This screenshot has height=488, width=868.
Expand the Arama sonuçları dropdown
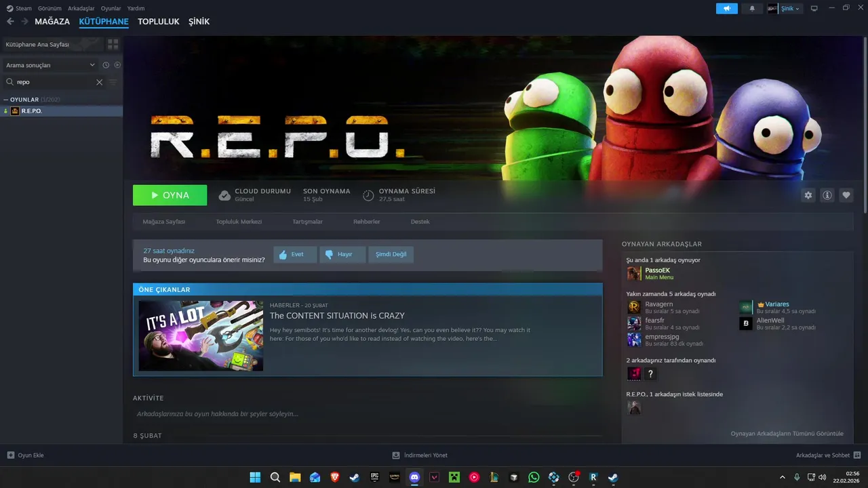tap(51, 65)
